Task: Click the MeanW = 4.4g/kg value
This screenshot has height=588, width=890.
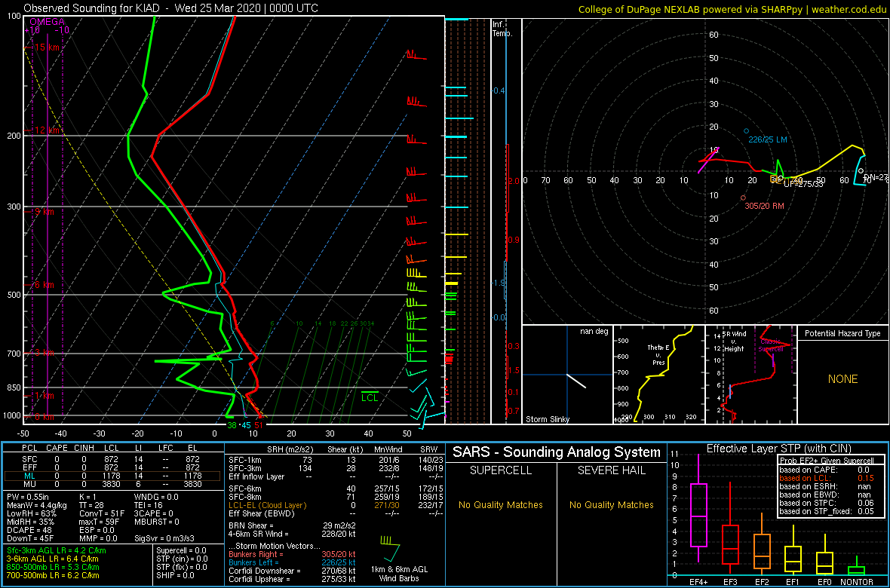Action: pyautogui.click(x=36, y=506)
